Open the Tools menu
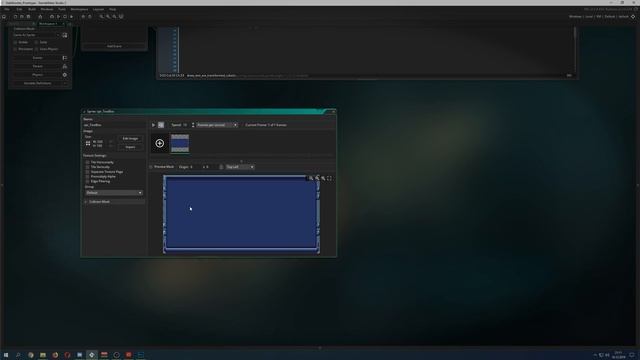 coord(62,9)
